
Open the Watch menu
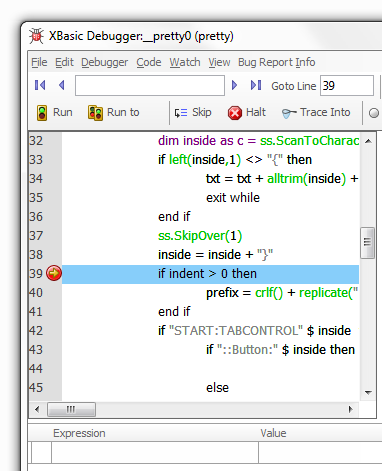[x=185, y=62]
